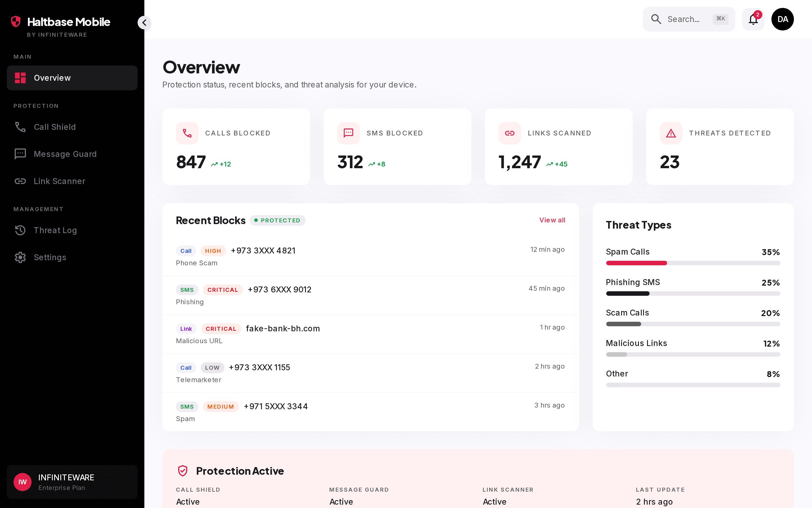Viewport: 812px width, 508px height.
Task: Select the +973 3XXX 1155 telemarketer entry
Action: [370, 373]
